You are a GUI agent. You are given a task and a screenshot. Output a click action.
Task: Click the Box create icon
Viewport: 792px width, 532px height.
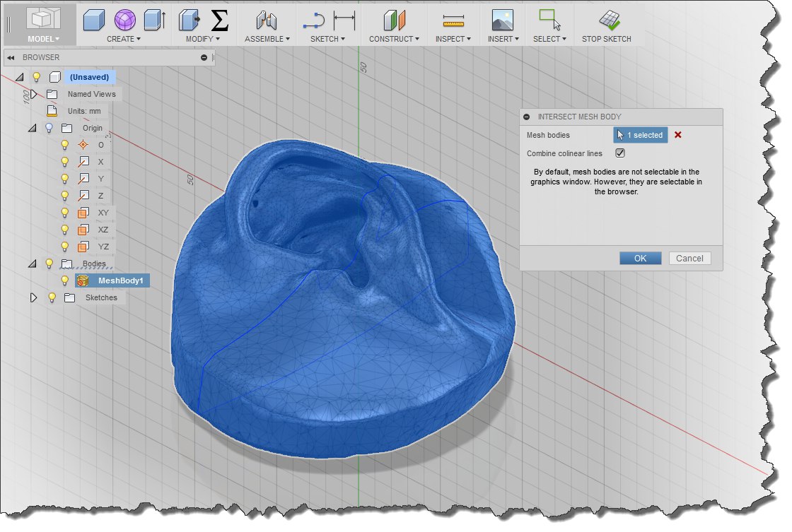coord(94,20)
